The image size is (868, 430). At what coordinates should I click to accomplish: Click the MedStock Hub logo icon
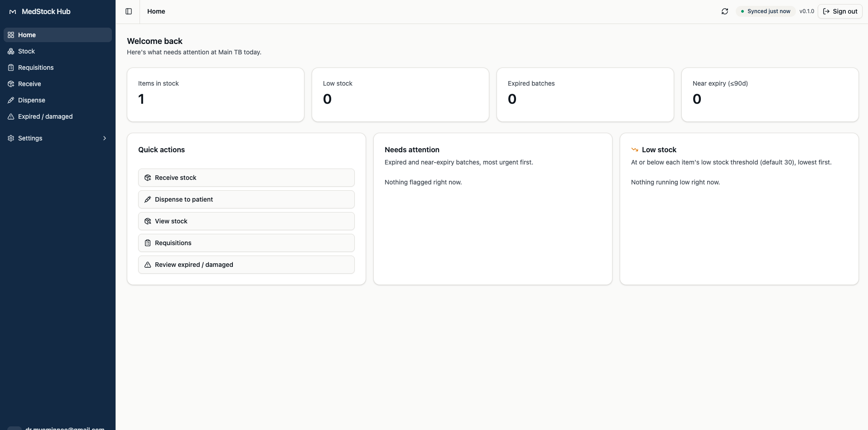pos(13,12)
